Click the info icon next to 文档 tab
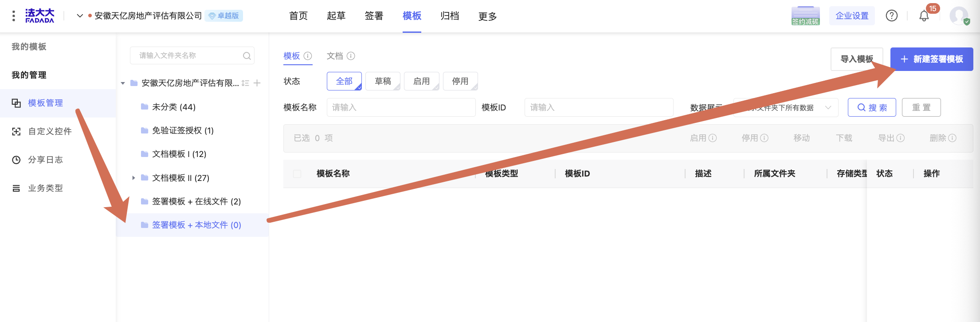Screen dimensions: 980x322 [351, 56]
